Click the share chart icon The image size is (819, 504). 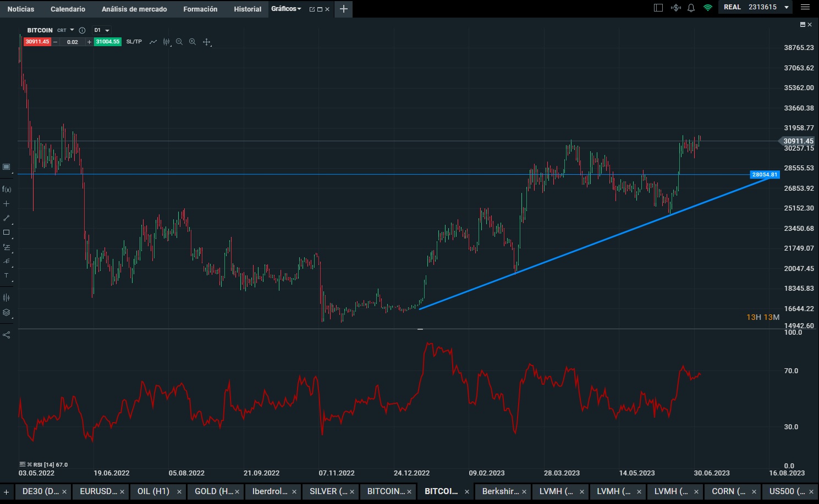point(7,335)
